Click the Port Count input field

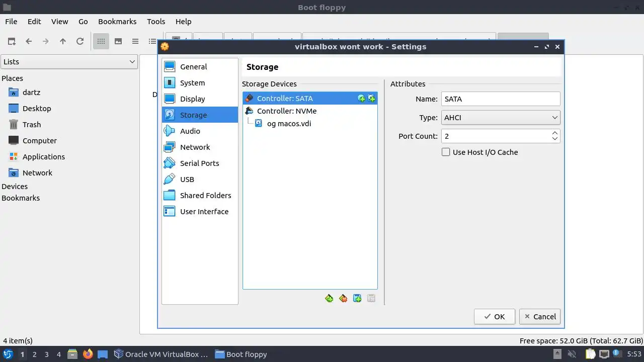click(x=496, y=136)
